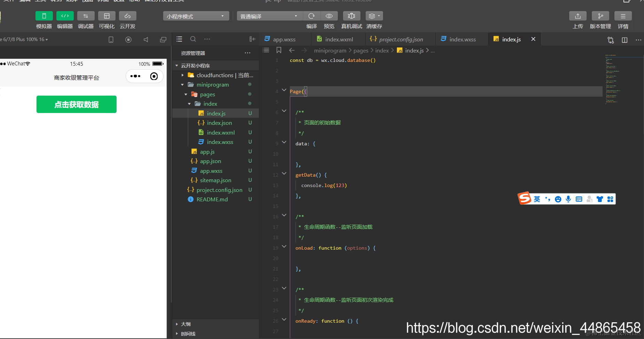This screenshot has width=644, height=339.
Task: Toggle the simulator panel button
Action: point(44,16)
